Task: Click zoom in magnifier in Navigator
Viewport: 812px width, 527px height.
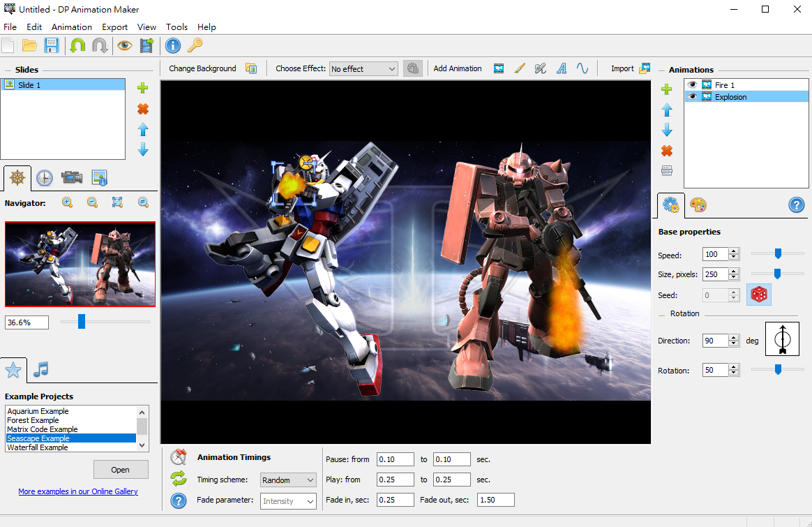Action: click(x=67, y=202)
